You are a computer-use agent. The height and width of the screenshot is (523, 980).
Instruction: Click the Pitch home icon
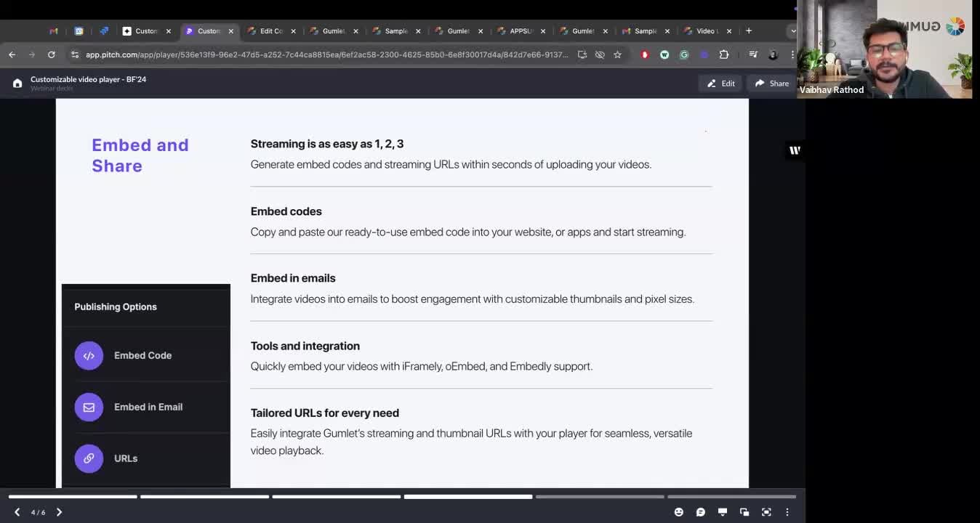click(x=17, y=84)
